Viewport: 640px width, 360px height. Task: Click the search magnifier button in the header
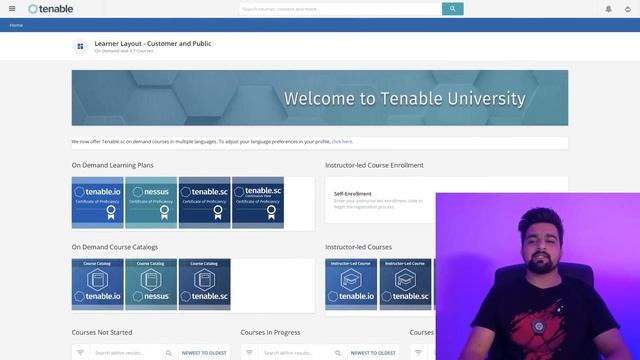[452, 9]
